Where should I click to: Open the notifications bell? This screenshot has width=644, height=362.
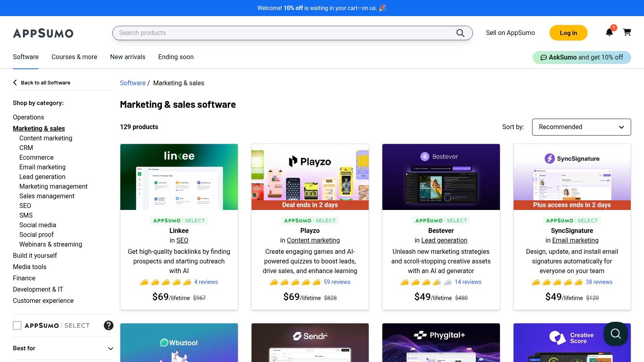[609, 33]
